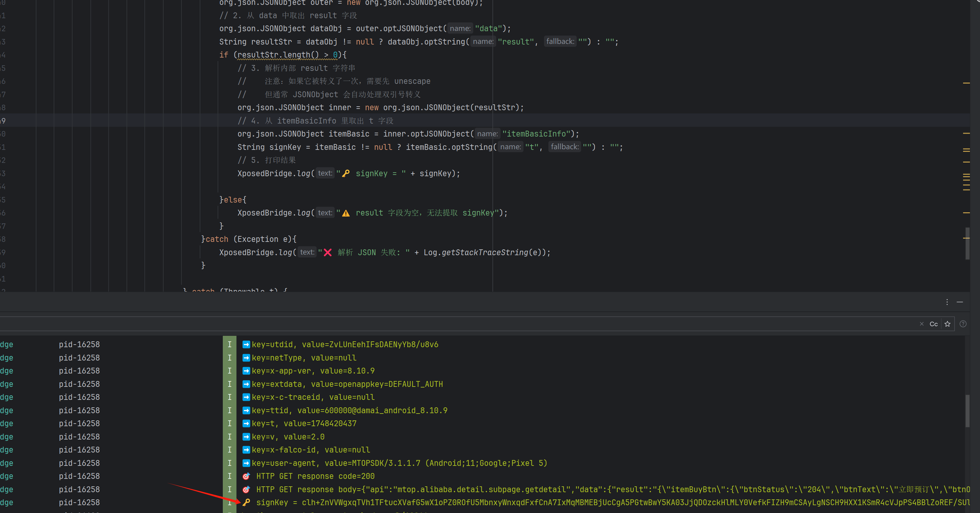Click the 'name:' inlay hint before "data"
This screenshot has height=513, width=980.
460,29
